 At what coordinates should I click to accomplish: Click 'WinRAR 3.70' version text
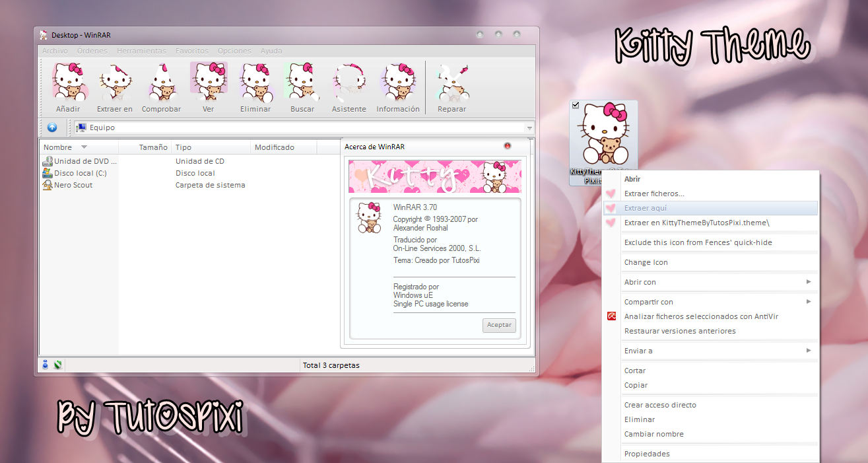[415, 207]
